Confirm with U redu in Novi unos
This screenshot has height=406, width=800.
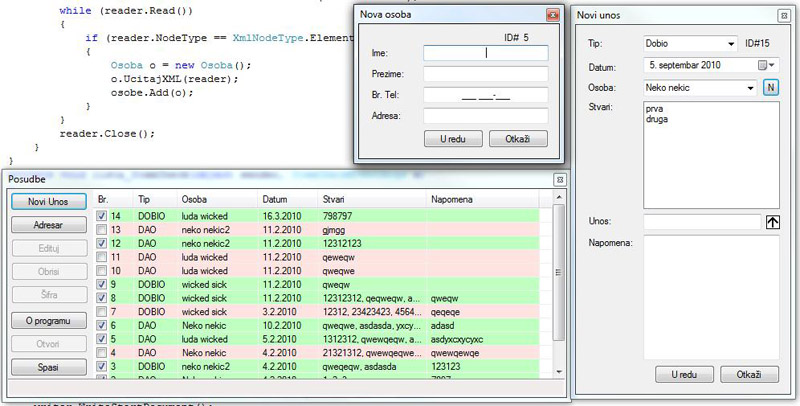(x=684, y=374)
